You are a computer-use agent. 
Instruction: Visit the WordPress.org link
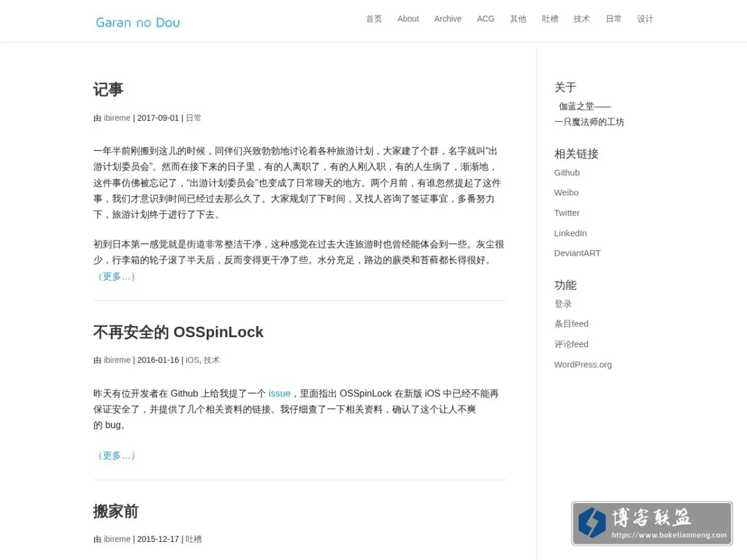tap(583, 365)
